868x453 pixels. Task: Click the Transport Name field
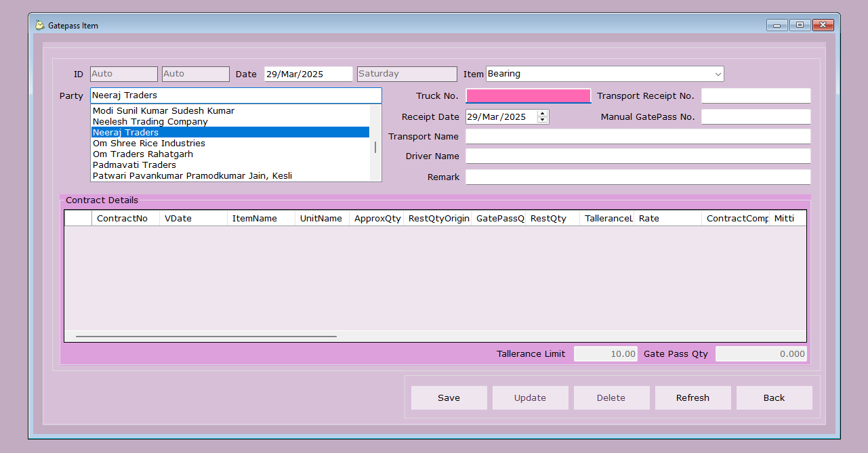[x=638, y=136]
